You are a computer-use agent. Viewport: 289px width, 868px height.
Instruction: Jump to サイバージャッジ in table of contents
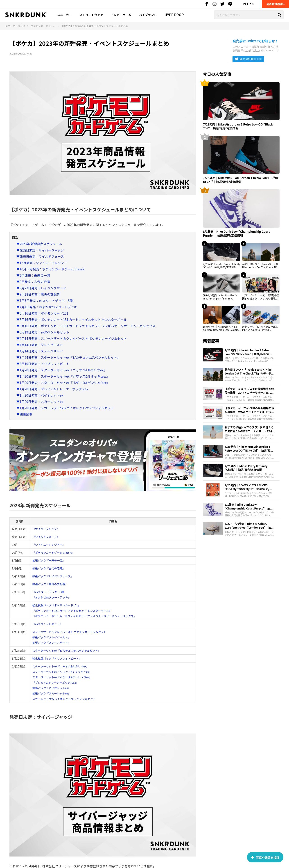coord(40,250)
